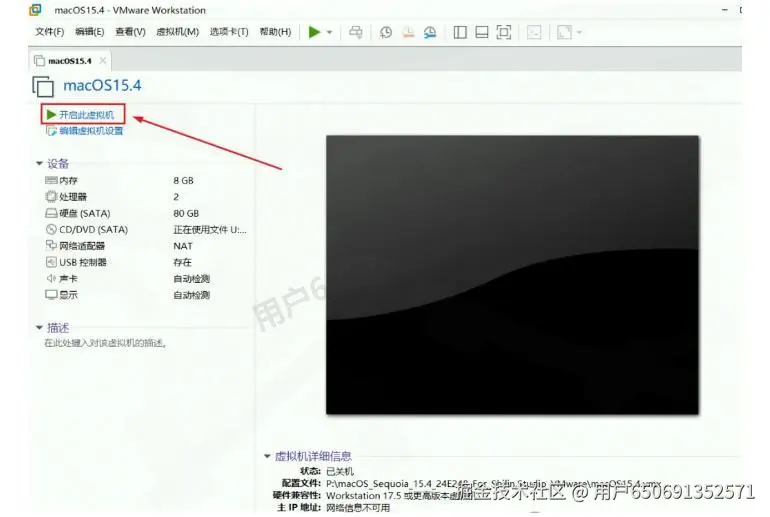Collapse the 设备 section

40,163
